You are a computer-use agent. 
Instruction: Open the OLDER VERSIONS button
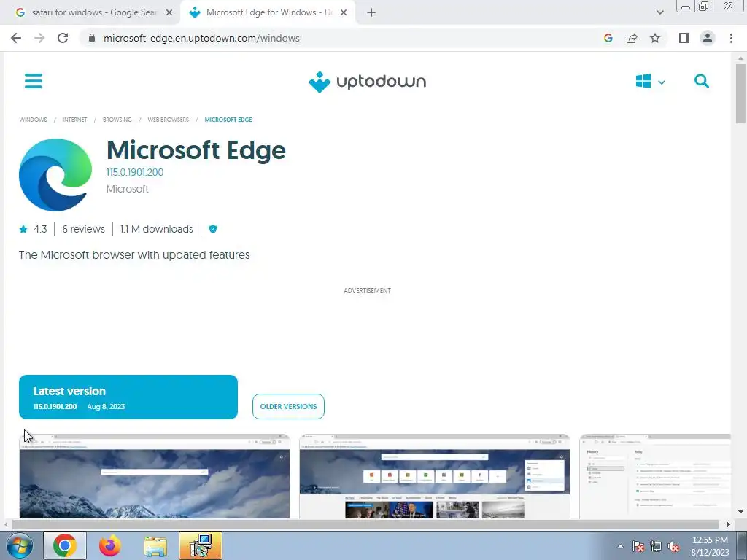pos(288,407)
